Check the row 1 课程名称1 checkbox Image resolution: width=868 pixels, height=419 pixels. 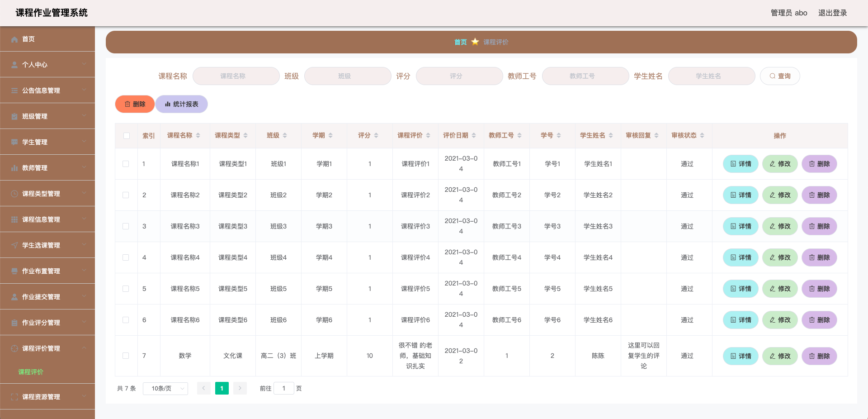click(x=126, y=164)
